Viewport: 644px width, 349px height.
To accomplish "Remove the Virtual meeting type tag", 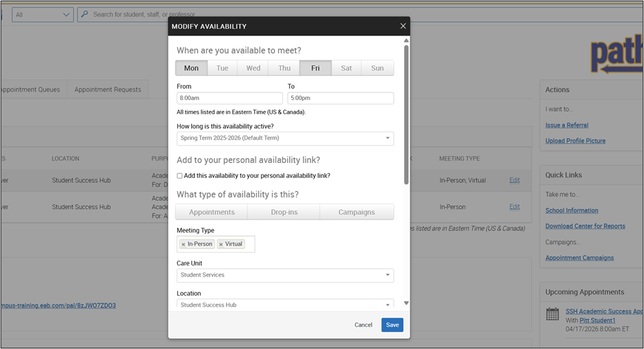I will [x=221, y=244].
